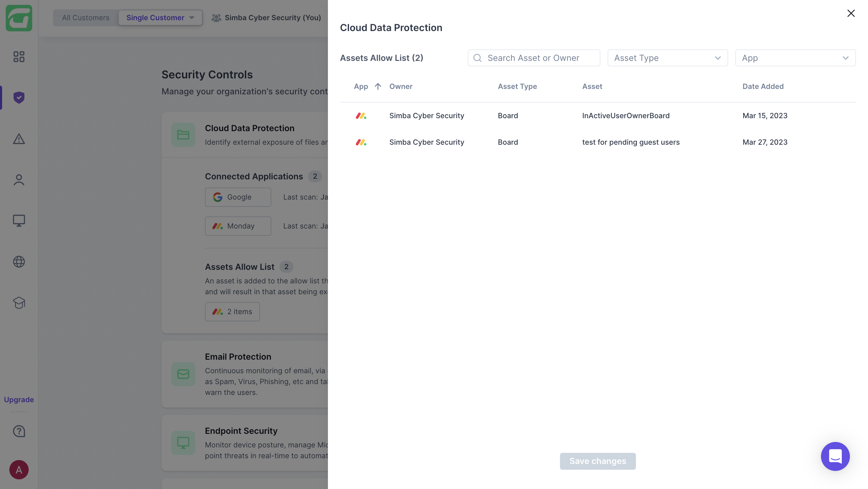
Task: Click the user avatar A icon
Action: 19,469
